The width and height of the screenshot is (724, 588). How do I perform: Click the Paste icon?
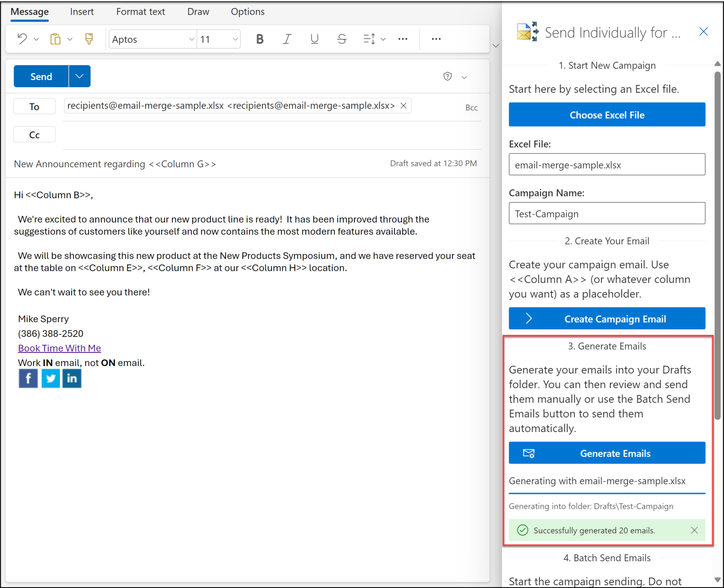(x=55, y=39)
